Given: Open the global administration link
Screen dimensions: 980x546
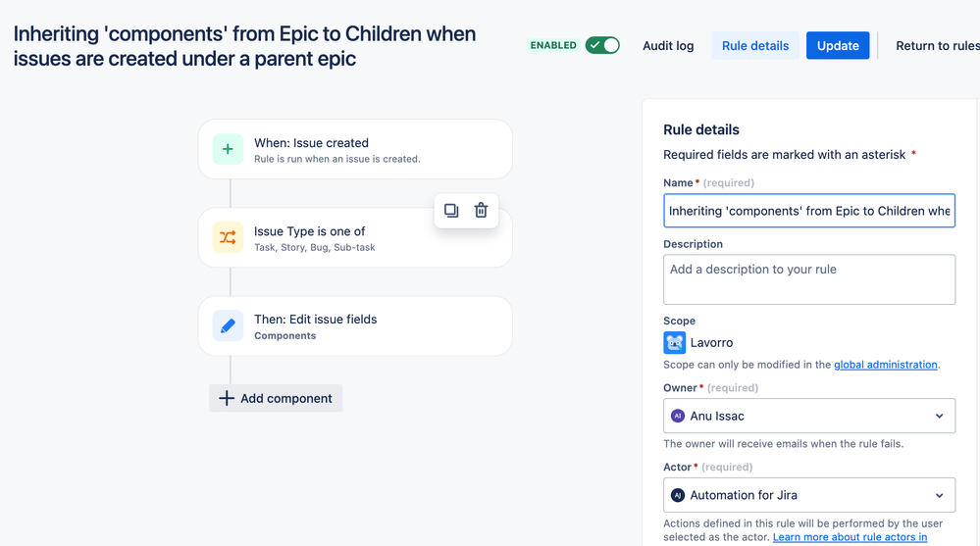Looking at the screenshot, I should tap(886, 365).
